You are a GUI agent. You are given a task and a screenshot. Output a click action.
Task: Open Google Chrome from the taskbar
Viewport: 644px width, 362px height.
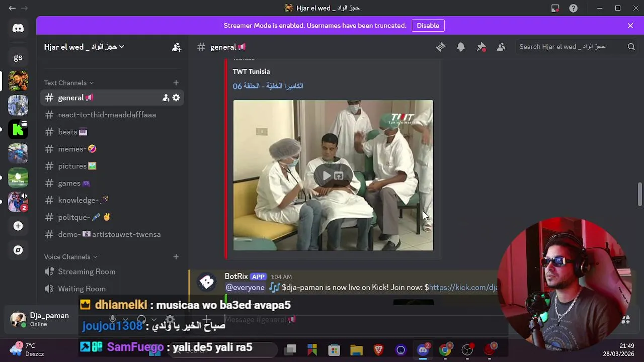(x=445, y=350)
